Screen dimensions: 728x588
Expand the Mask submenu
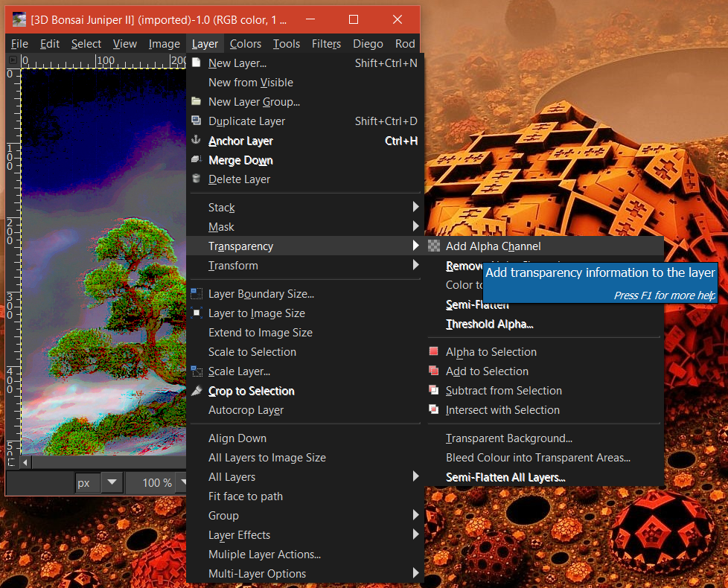click(x=305, y=226)
